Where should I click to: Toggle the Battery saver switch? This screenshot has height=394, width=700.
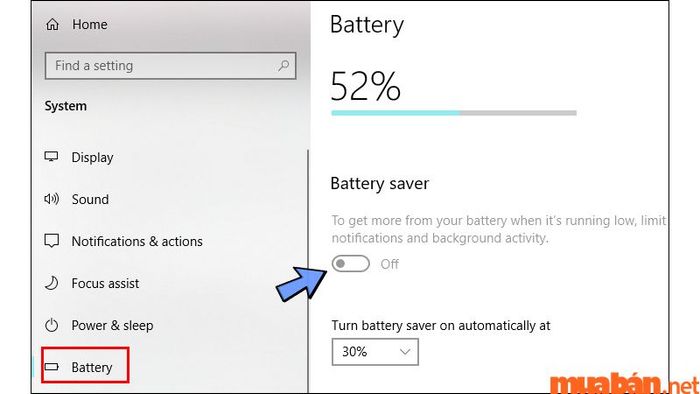[x=350, y=264]
